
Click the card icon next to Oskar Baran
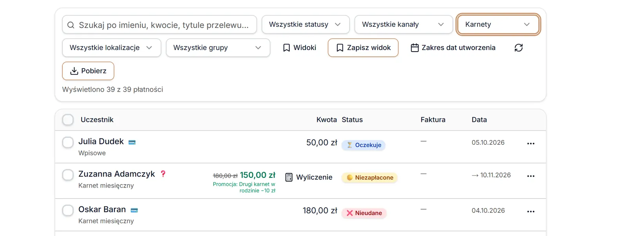(x=134, y=210)
